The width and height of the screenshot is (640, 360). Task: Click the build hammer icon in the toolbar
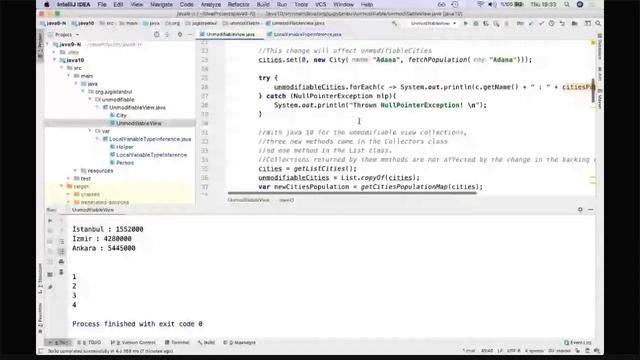pos(394,24)
